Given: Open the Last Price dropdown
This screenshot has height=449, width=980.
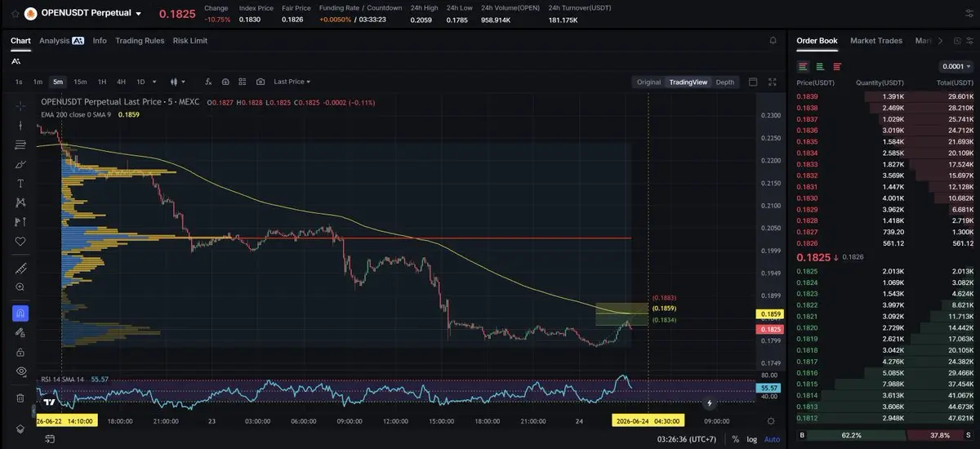Looking at the screenshot, I should [292, 82].
